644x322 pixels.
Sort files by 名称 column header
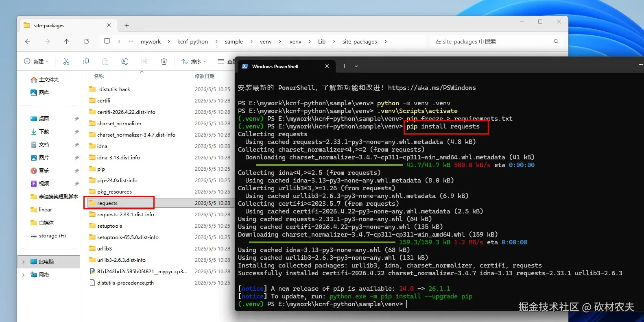point(99,76)
